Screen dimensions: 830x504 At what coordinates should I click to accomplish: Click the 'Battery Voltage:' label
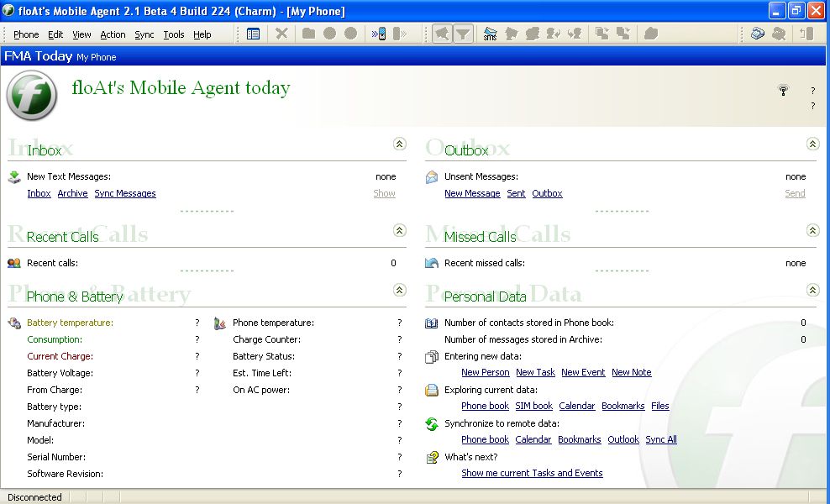[x=60, y=373]
